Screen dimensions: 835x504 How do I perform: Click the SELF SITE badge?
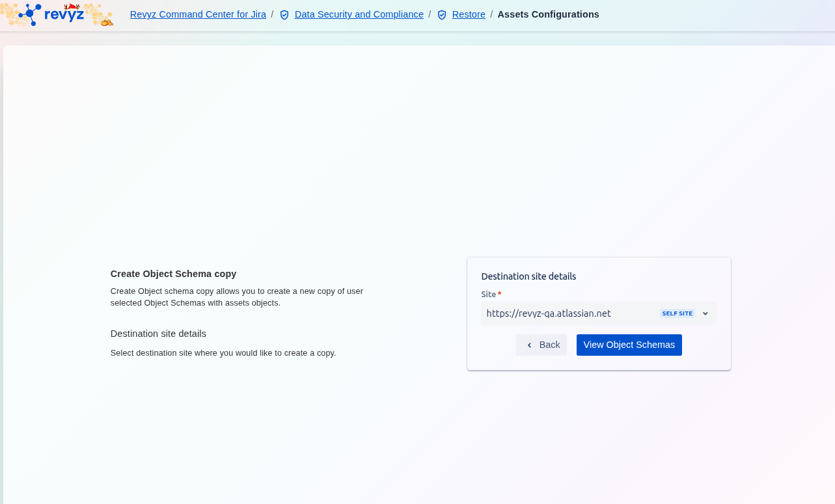point(677,313)
